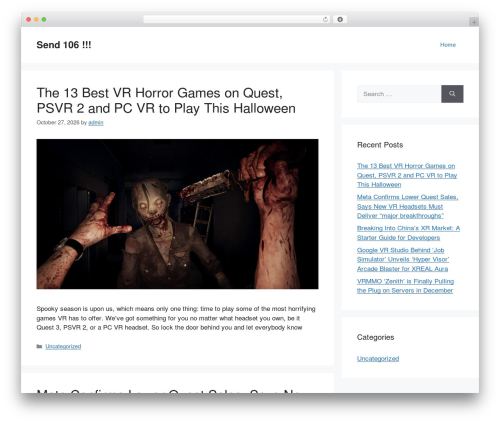Click the Spooky season excerpt paragraph
This screenshot has height=423, width=500.
(176, 318)
